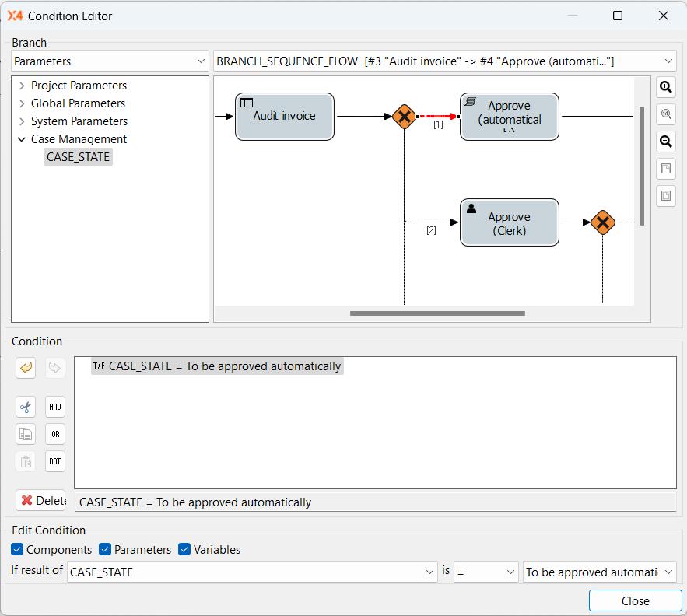The height and width of the screenshot is (616, 687).
Task: Open the BRANCH_SEQUENCE_FLOW dropdown
Action: pyautogui.click(x=445, y=61)
